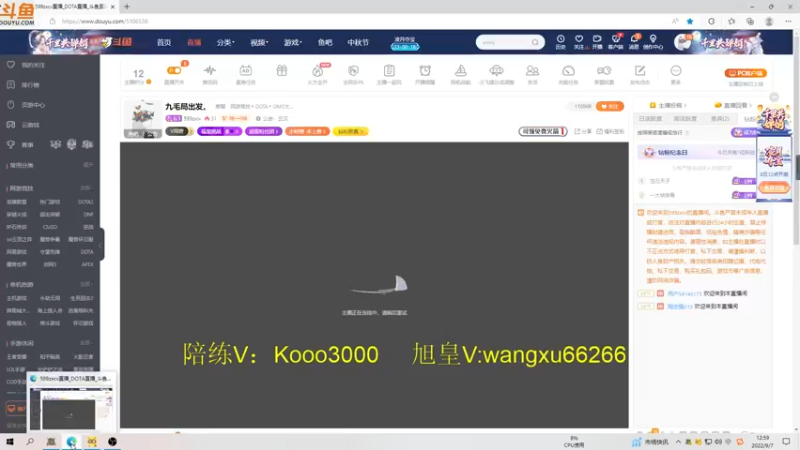800x450 pixels.
Task: Open 鱼吧 in top navigation
Action: click(x=325, y=42)
